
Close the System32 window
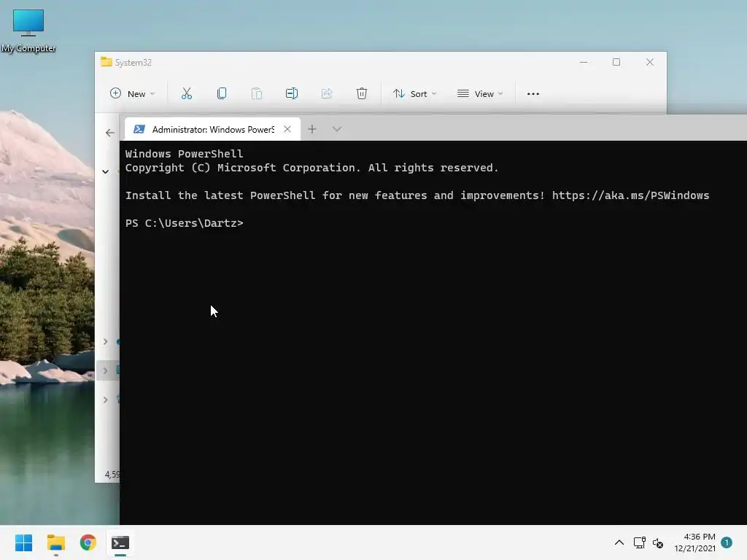point(650,63)
